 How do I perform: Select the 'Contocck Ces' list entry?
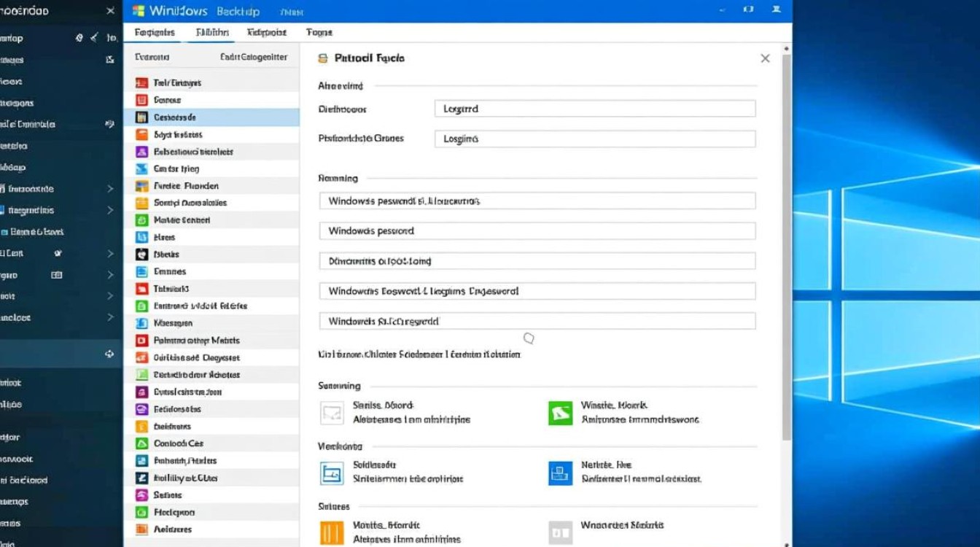point(179,443)
